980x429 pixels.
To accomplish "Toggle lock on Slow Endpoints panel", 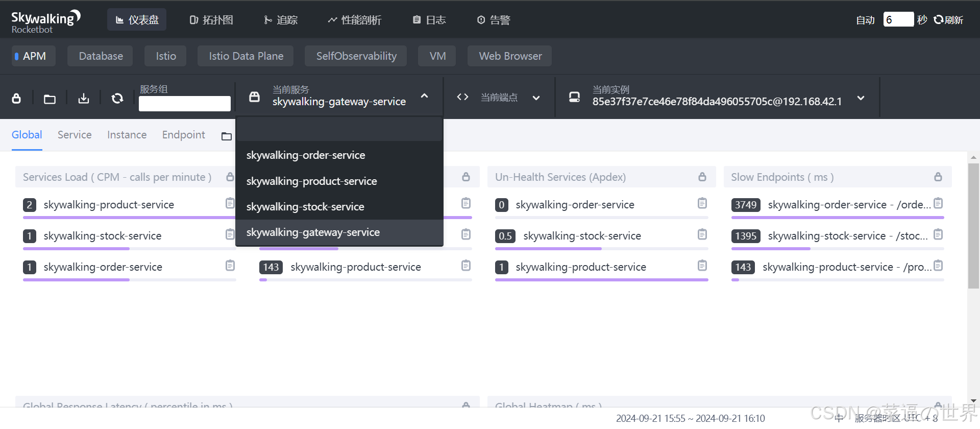I will coord(938,177).
